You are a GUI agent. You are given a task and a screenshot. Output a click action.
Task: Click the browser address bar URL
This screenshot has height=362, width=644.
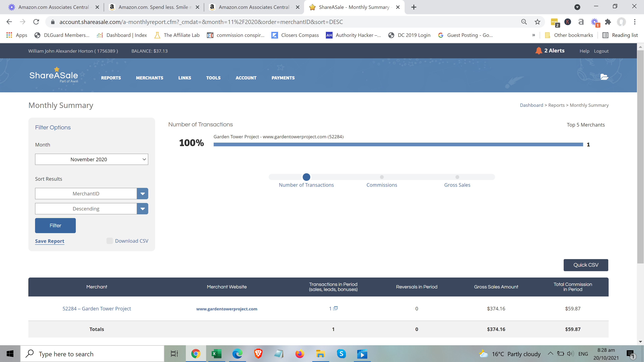click(x=201, y=22)
